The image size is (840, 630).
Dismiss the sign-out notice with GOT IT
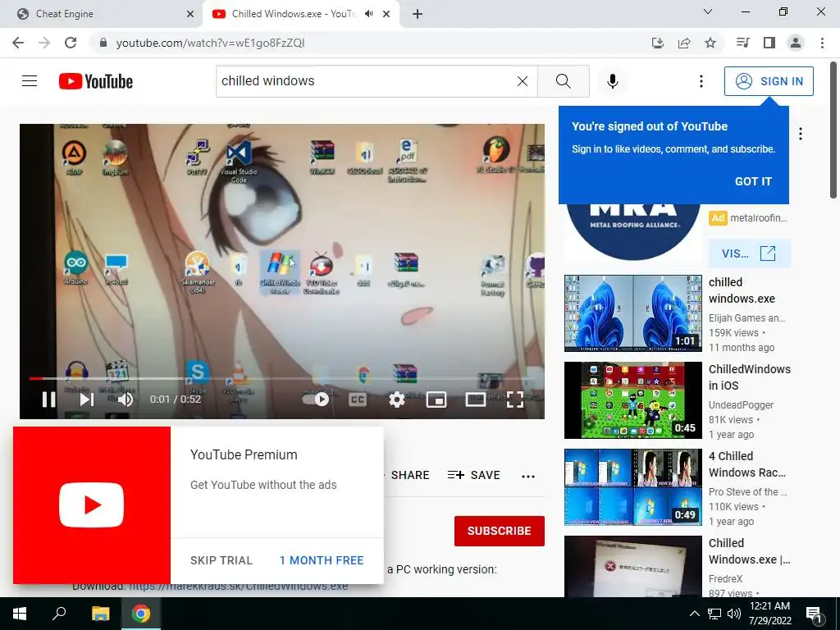pyautogui.click(x=753, y=181)
